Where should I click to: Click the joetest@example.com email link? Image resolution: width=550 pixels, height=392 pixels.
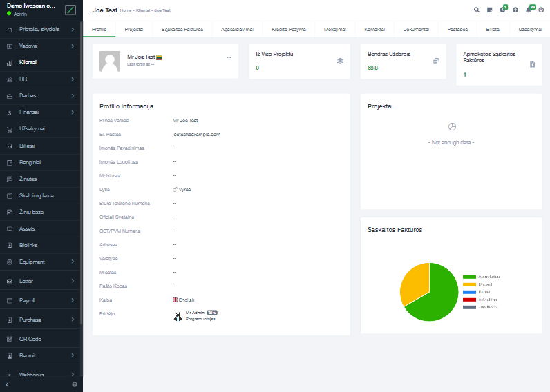pos(196,135)
